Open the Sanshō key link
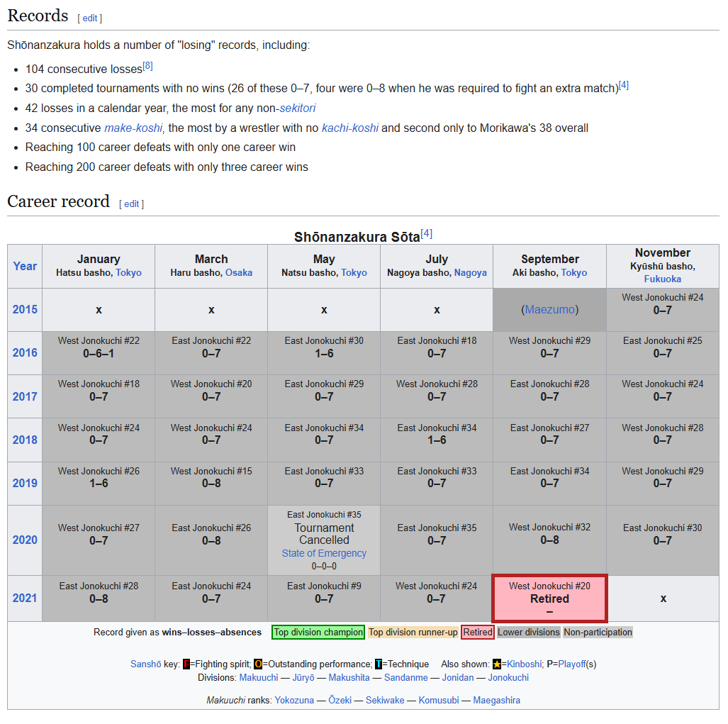 coord(146,664)
